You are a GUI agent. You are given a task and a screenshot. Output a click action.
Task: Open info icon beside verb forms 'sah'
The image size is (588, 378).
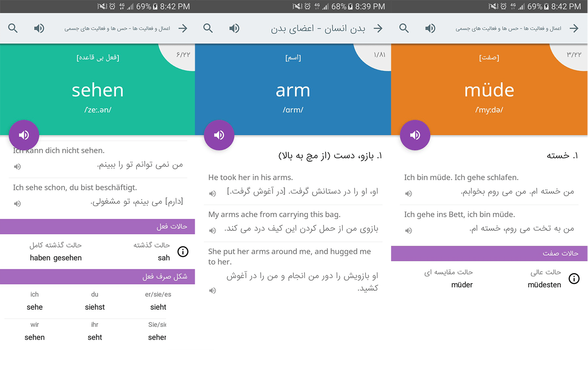click(x=183, y=252)
